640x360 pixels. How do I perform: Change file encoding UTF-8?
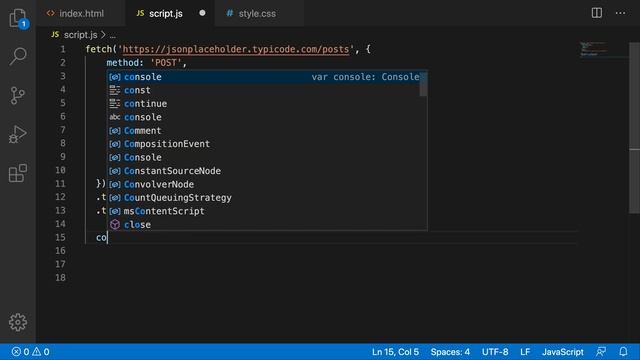[495, 352]
